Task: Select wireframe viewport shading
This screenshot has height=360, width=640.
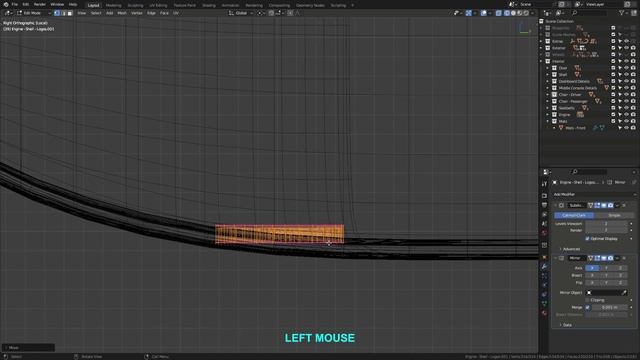Action: [507, 13]
